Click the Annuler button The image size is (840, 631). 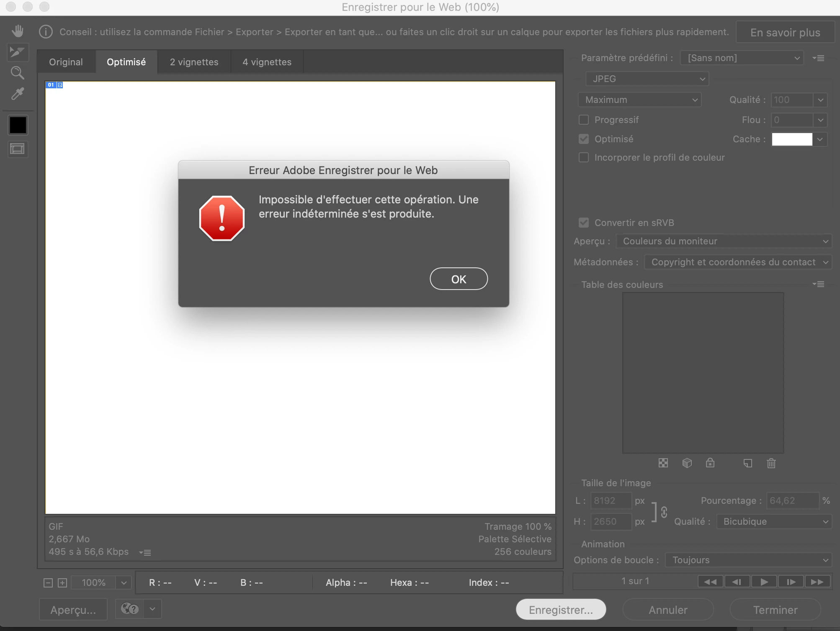click(668, 610)
